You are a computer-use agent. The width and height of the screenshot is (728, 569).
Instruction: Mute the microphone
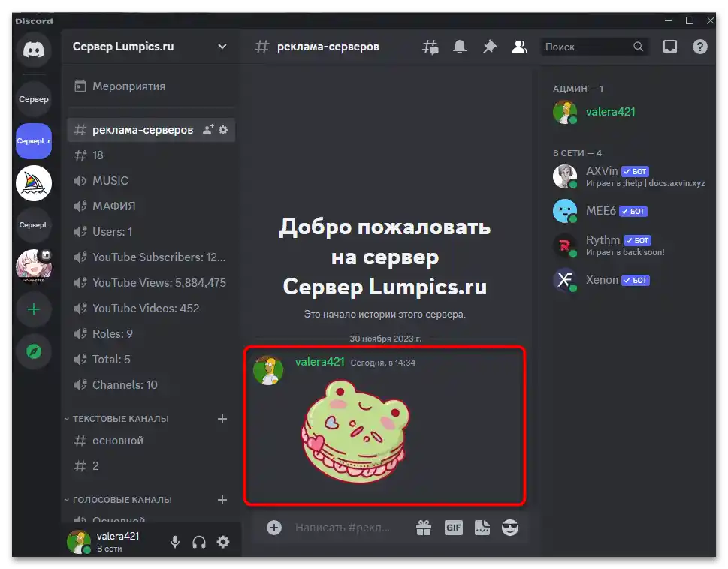click(x=174, y=541)
